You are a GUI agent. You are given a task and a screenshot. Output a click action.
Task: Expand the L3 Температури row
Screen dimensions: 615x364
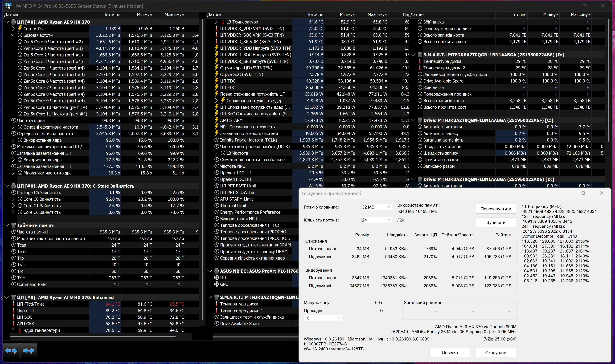[x=216, y=22]
